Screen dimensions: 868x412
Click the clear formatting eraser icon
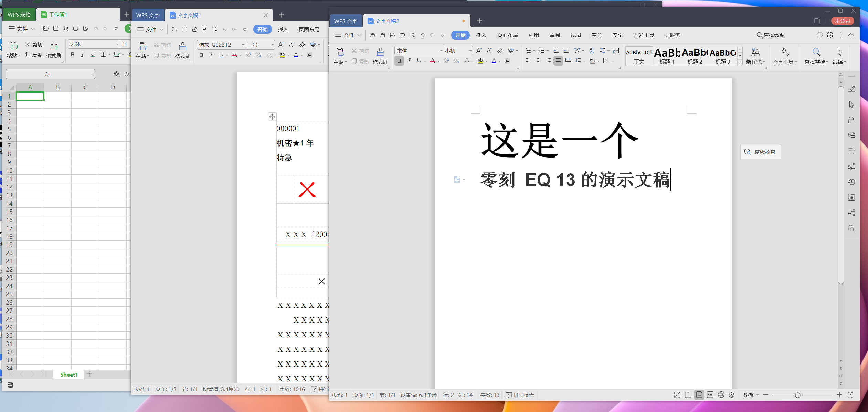500,51
